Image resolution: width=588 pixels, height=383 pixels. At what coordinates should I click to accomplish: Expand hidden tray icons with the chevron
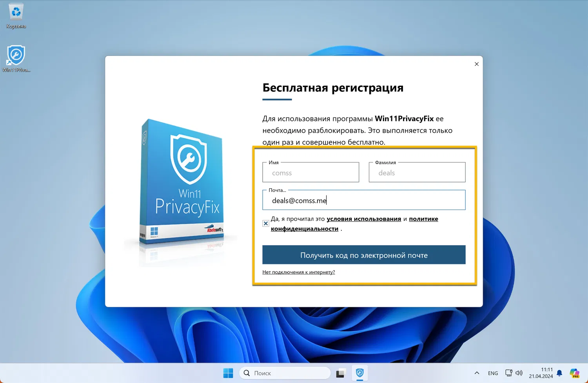pyautogui.click(x=477, y=373)
